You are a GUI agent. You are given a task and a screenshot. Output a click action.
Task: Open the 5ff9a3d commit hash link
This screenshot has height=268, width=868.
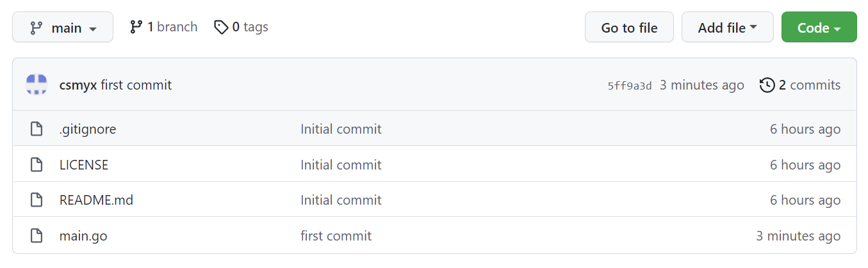(630, 86)
